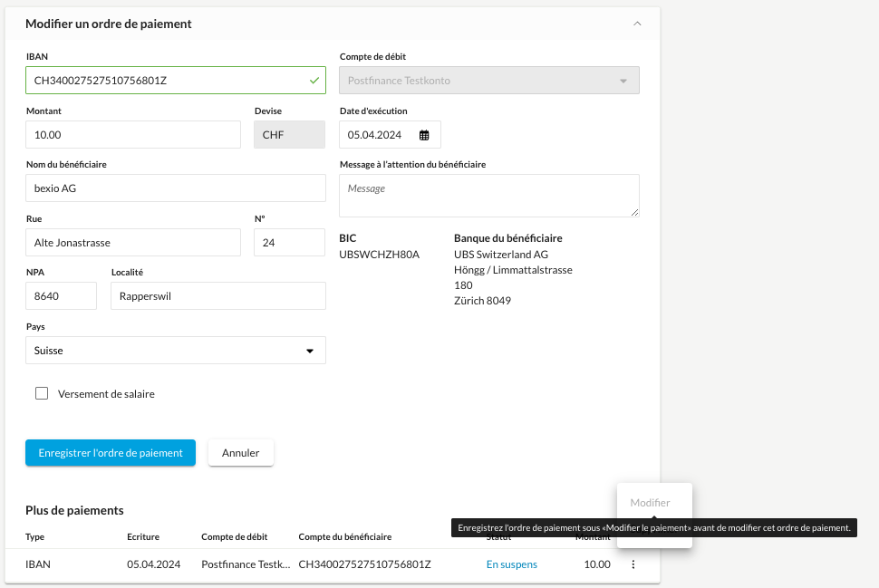
Task: Select the BIC code UBSWCHZH80A
Action: [x=380, y=255]
